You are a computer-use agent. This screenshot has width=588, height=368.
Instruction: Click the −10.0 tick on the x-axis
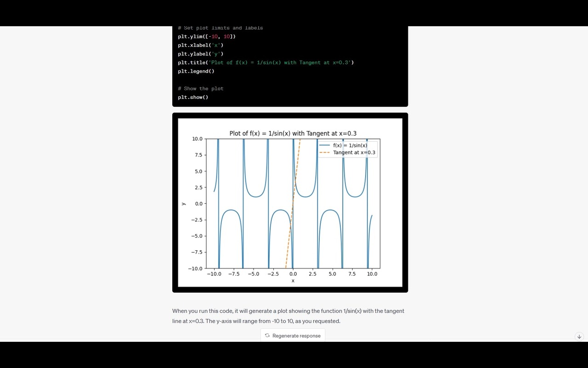pyautogui.click(x=214, y=274)
